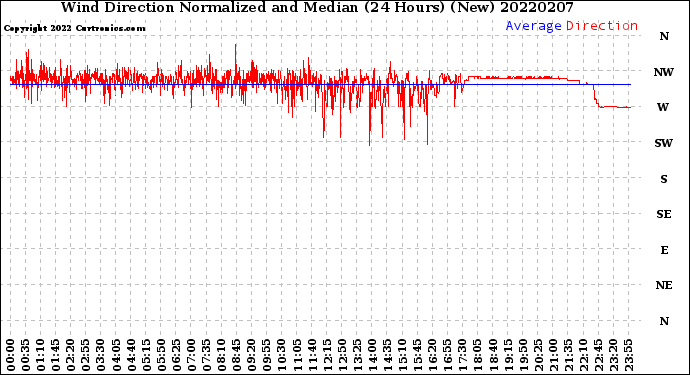Click the 23:20 time label
This screenshot has width=690, height=375.
pyautogui.click(x=613, y=355)
